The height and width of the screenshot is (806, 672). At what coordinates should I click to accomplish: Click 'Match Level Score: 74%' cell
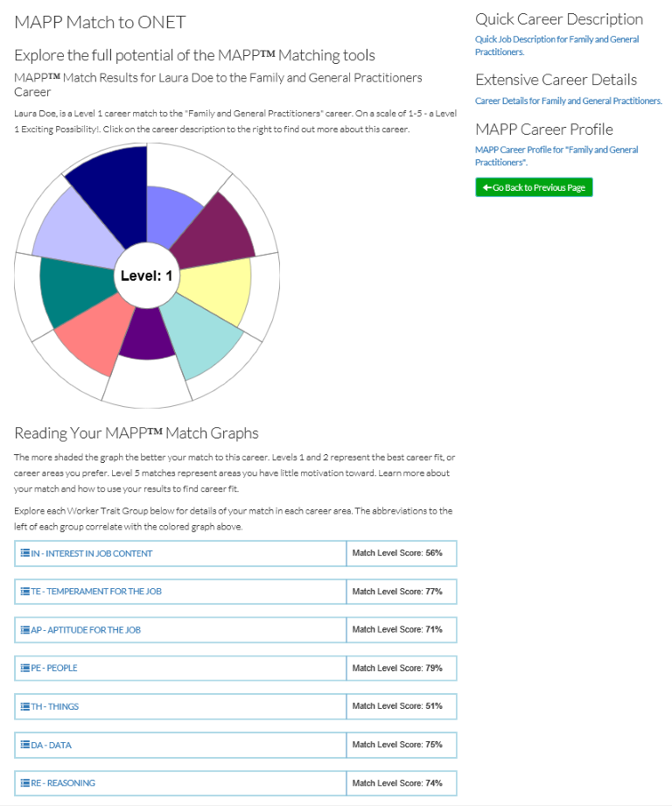pos(402,783)
